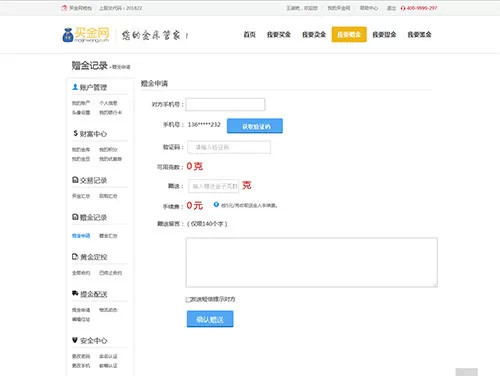Open 全部合约 under 黄金定投
Image resolution: width=500 pixels, height=376 pixels.
click(x=81, y=273)
